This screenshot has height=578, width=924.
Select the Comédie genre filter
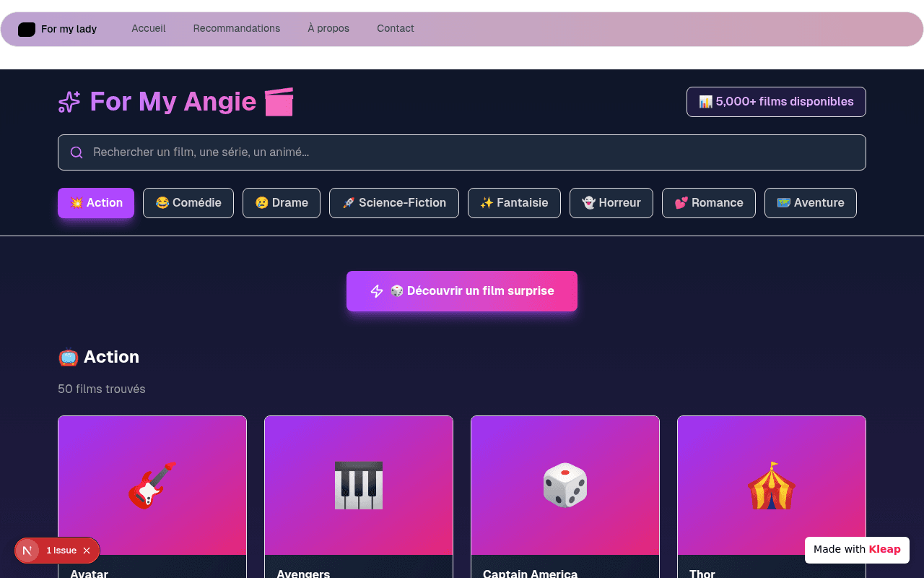(x=188, y=203)
